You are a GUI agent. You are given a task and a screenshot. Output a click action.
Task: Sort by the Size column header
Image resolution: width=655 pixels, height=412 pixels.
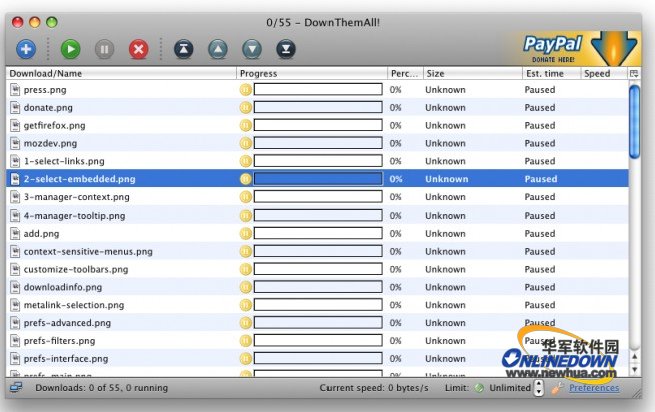click(472, 74)
